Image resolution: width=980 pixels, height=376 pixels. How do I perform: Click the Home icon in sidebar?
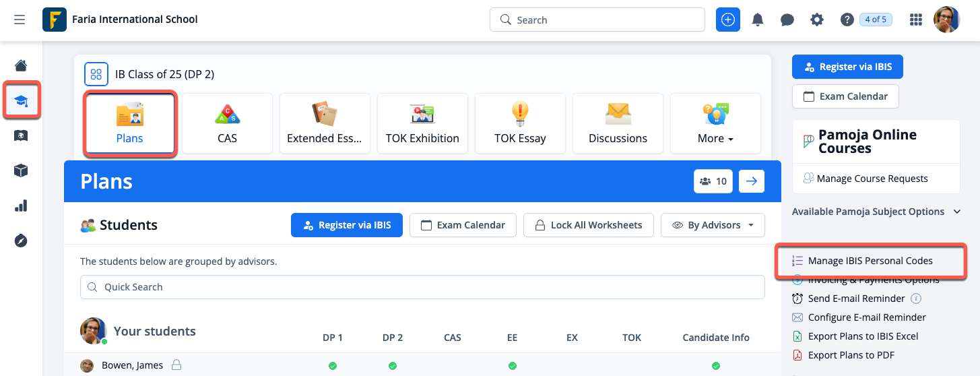click(21, 65)
